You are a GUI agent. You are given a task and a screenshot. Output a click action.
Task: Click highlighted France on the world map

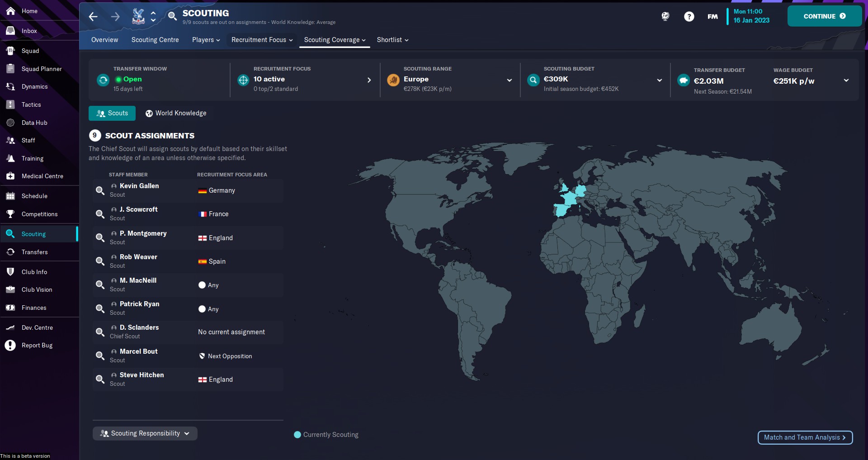pyautogui.click(x=568, y=199)
